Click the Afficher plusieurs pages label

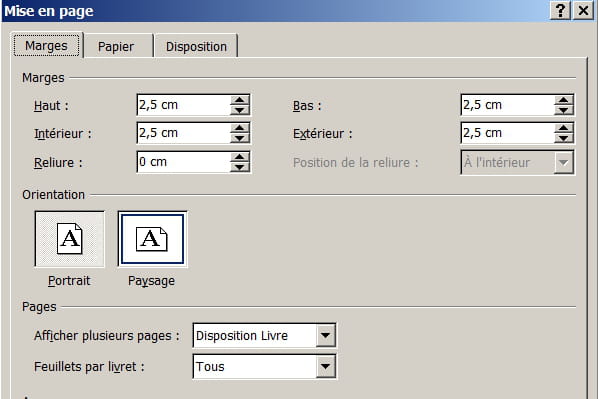click(106, 336)
